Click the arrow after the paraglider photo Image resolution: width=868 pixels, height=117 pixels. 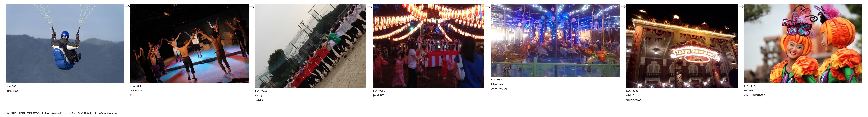point(127,6)
